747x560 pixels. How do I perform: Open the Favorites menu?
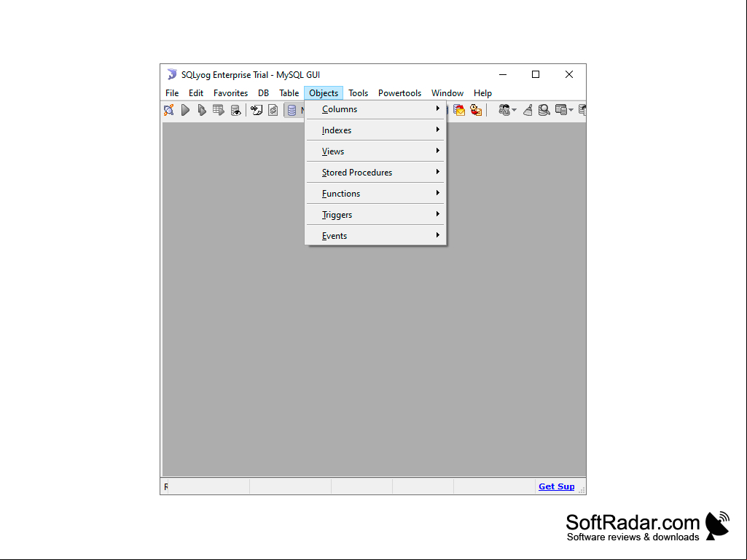[230, 93]
